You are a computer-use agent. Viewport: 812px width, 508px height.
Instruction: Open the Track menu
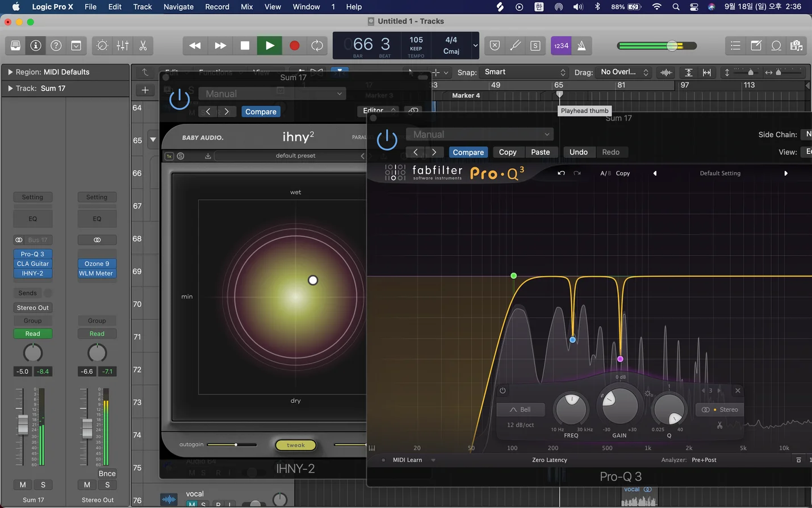click(143, 7)
